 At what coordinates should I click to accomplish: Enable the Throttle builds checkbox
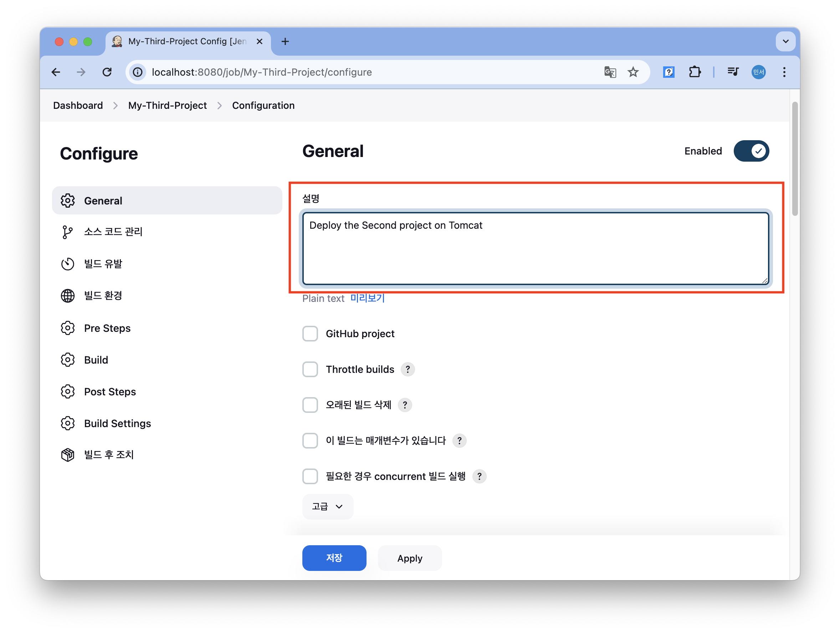tap(310, 369)
